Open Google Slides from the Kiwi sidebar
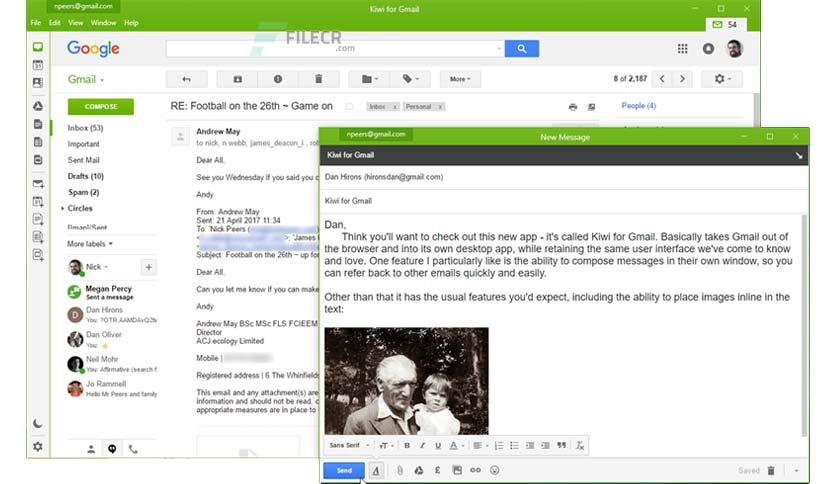Viewport: 836px width, 484px height. pos(38,159)
